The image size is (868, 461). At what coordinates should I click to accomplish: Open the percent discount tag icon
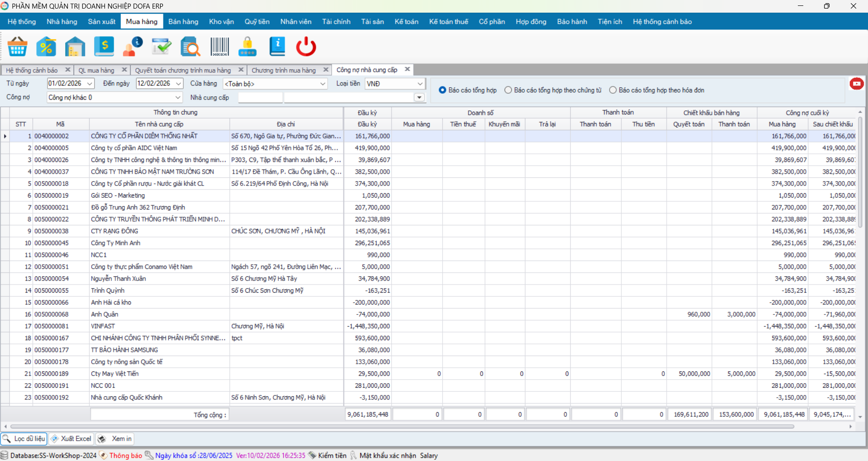[x=46, y=47]
